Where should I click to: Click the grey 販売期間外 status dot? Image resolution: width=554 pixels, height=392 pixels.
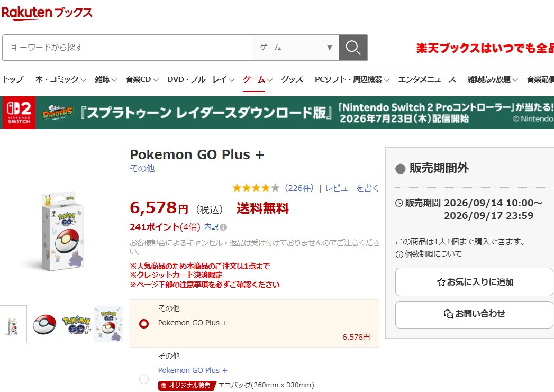[x=401, y=169]
